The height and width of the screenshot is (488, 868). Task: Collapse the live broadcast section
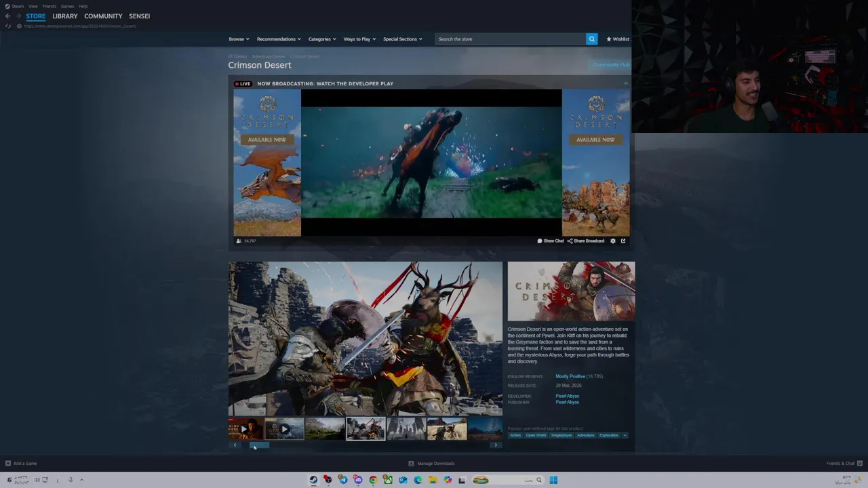625,83
